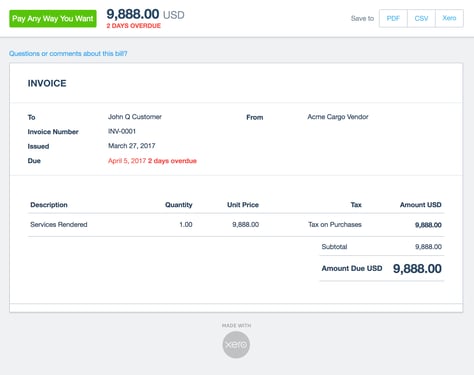Click the 9,888.00 USD total in header
This screenshot has width=474, height=375.
coord(145,14)
